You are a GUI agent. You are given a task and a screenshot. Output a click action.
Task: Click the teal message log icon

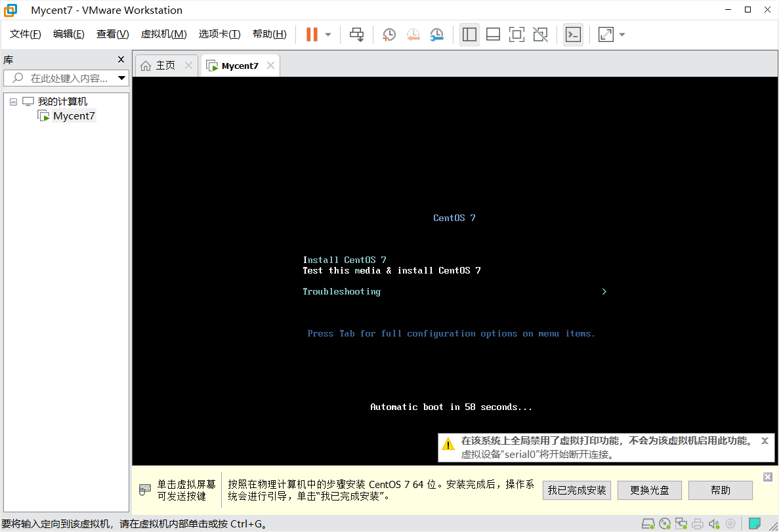pyautogui.click(x=755, y=523)
